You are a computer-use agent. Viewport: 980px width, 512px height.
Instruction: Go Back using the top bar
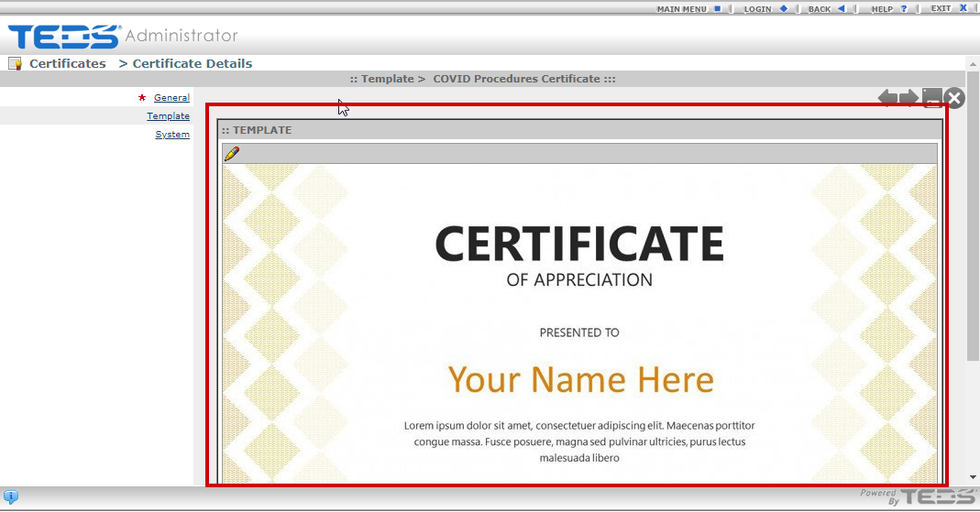point(825,9)
